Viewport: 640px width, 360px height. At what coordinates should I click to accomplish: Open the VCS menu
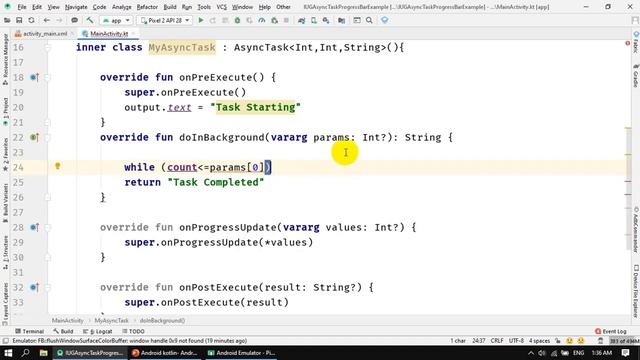[x=221, y=7]
